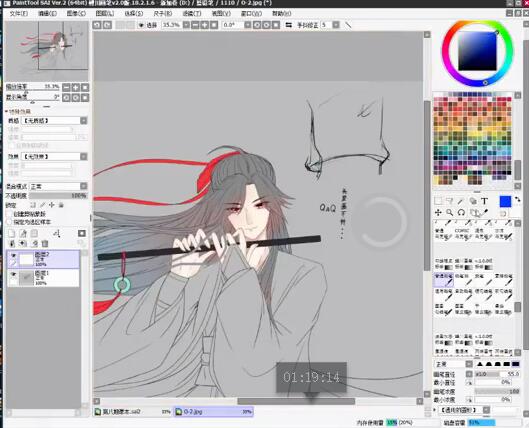Select the Lasso selection tool
This screenshot has height=428, width=529.
pos(449,201)
